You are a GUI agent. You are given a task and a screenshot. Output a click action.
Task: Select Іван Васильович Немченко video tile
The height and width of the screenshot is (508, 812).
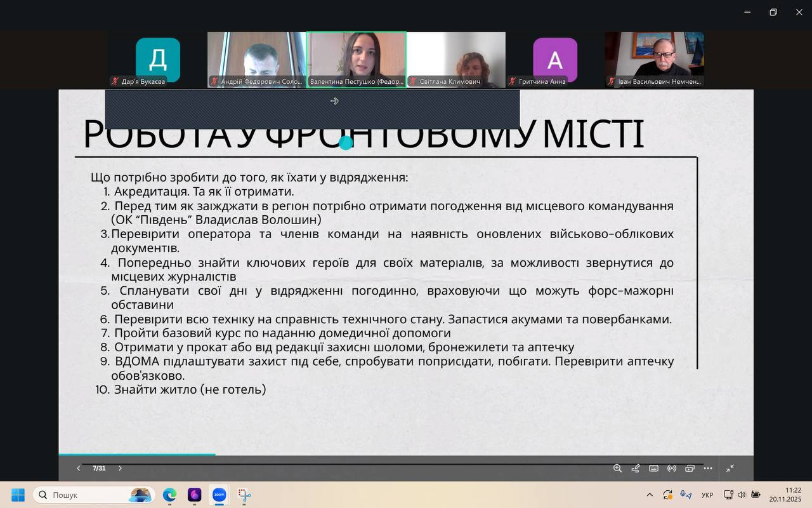655,60
